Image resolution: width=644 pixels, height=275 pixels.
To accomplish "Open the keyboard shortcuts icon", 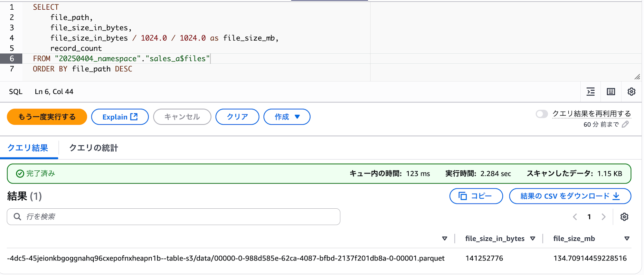I will coord(611,92).
